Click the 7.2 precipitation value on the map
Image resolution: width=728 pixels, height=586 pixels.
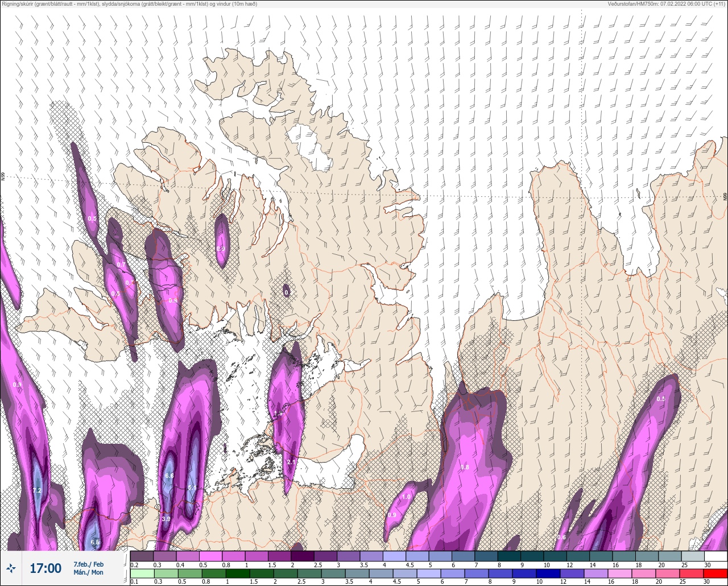click(37, 490)
